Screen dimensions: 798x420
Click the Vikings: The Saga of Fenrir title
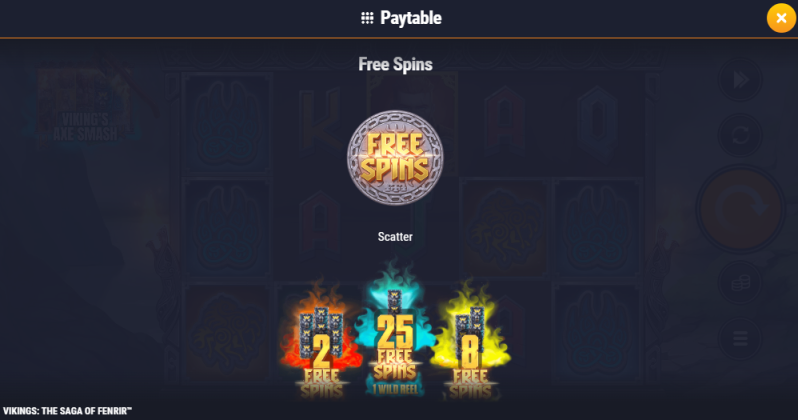[67, 411]
